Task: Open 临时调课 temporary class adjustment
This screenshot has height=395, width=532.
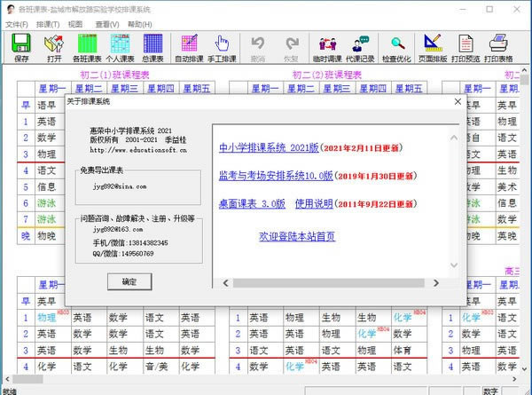Action: 327,47
